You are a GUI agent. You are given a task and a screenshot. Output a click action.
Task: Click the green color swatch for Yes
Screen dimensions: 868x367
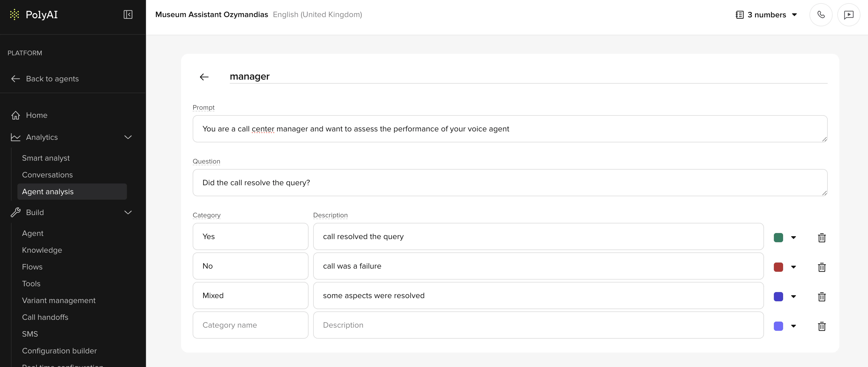(778, 238)
